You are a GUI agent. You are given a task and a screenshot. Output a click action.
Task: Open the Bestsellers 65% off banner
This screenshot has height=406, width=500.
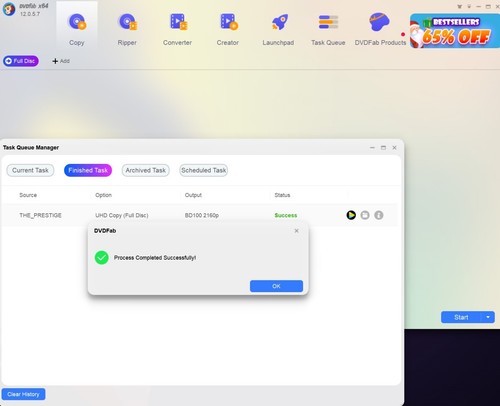[455, 31]
